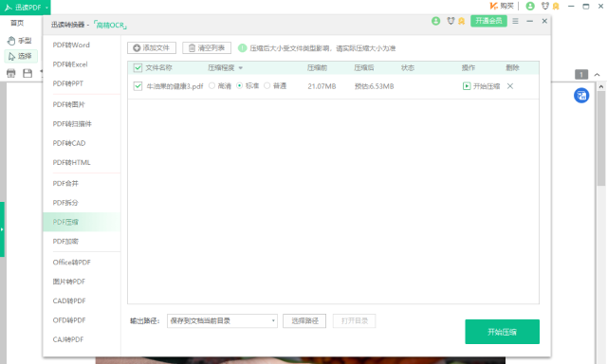Click the 牛油果的健康3.pdf file name
The image size is (607, 364).
(175, 86)
